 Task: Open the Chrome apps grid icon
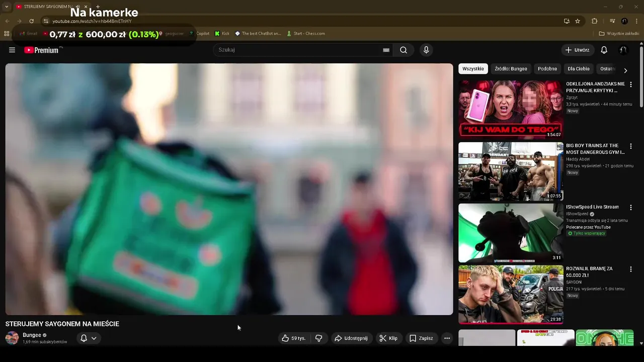7,34
